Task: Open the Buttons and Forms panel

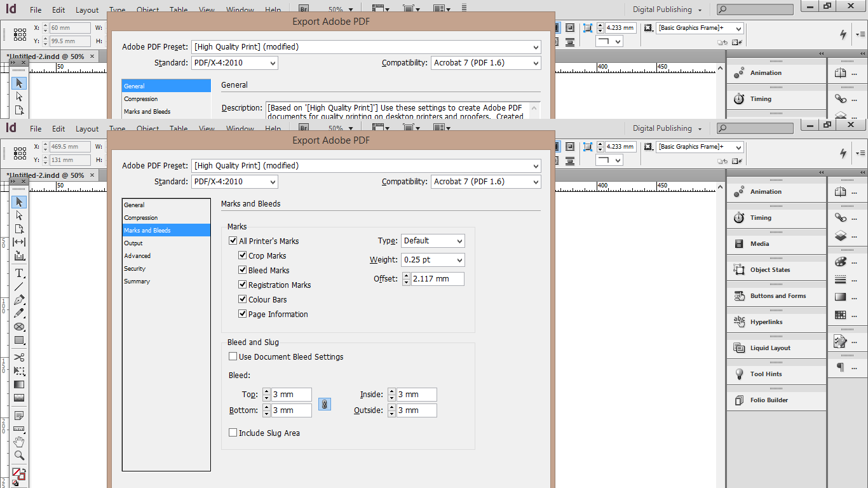Action: (x=776, y=296)
